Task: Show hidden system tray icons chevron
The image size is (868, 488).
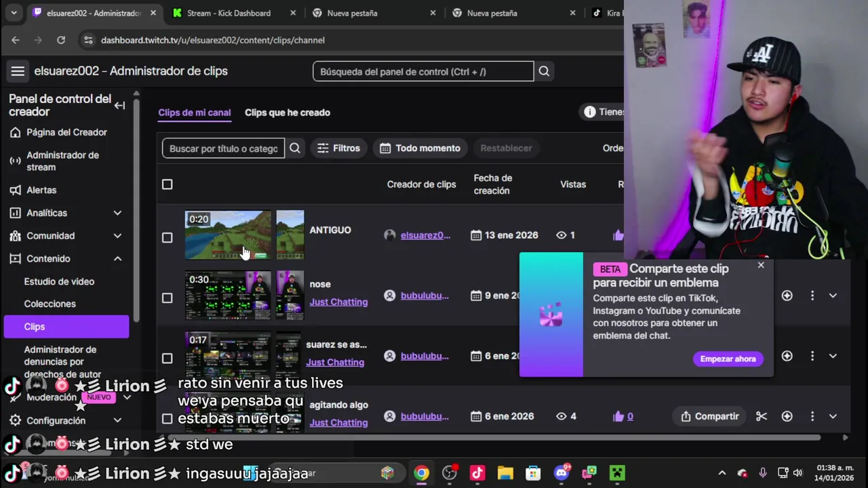Action: coord(722,473)
